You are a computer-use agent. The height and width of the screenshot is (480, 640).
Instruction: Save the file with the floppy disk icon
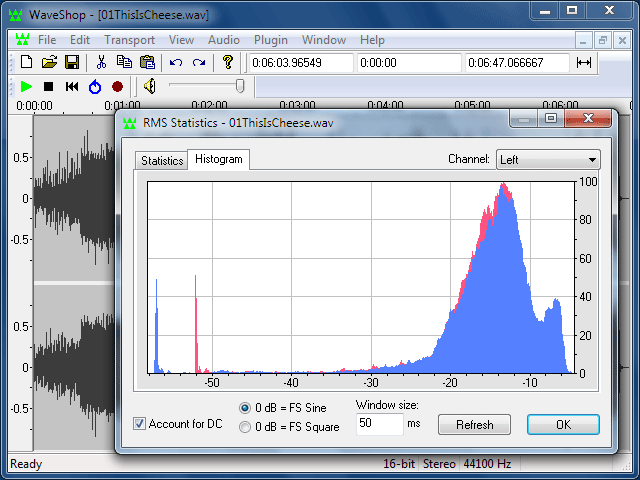click(72, 62)
